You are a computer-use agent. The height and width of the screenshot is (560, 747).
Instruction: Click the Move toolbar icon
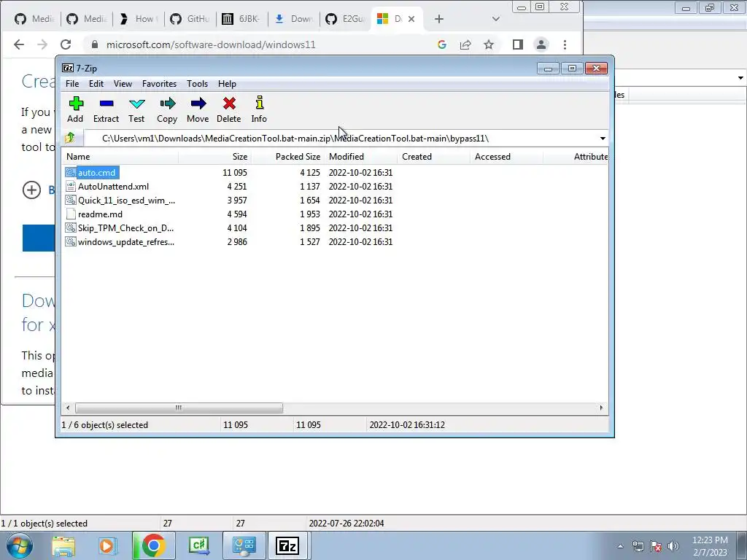click(x=198, y=104)
